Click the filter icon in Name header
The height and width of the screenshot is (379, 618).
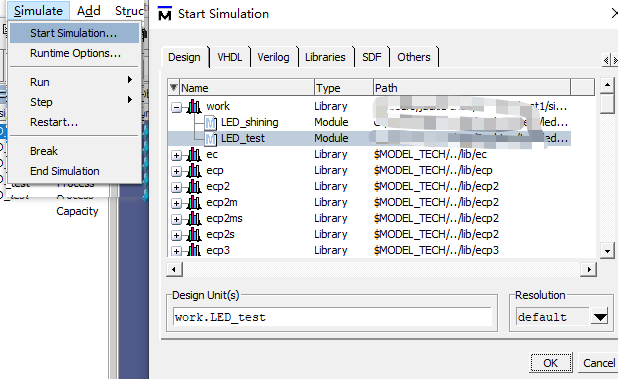pyautogui.click(x=173, y=87)
